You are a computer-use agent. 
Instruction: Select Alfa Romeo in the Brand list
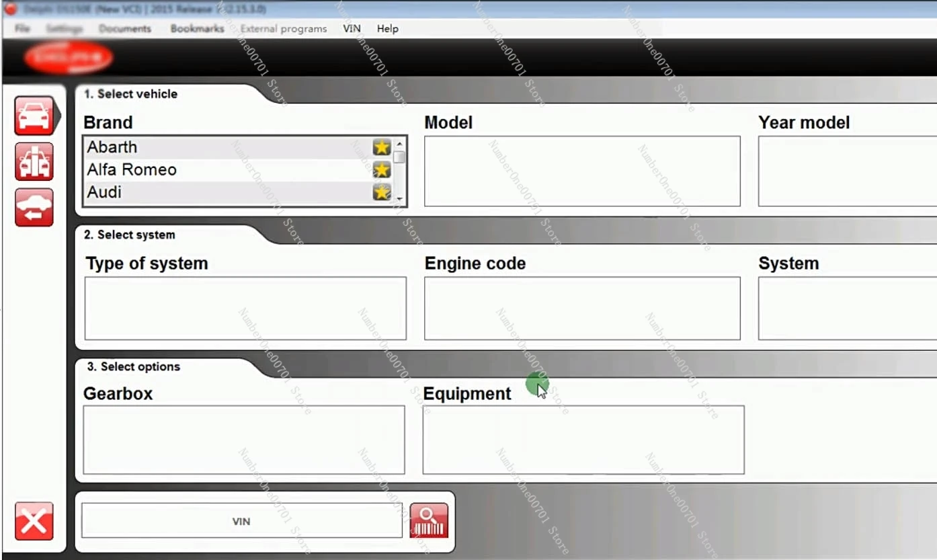(x=238, y=169)
